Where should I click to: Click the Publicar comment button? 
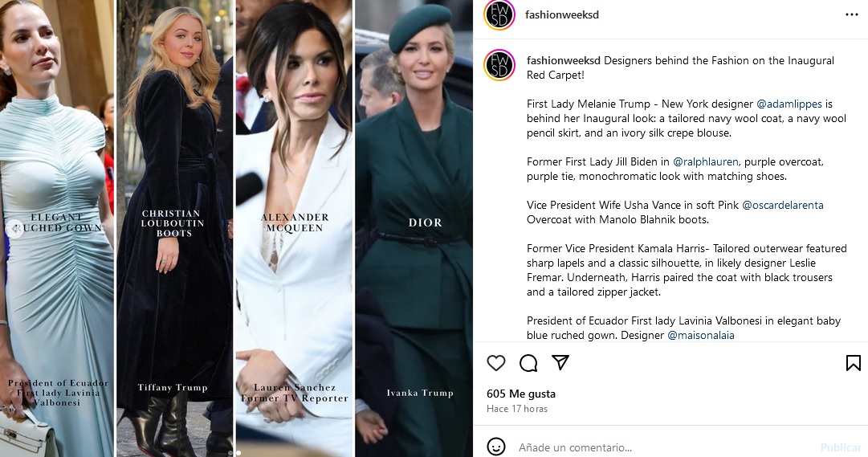841,447
